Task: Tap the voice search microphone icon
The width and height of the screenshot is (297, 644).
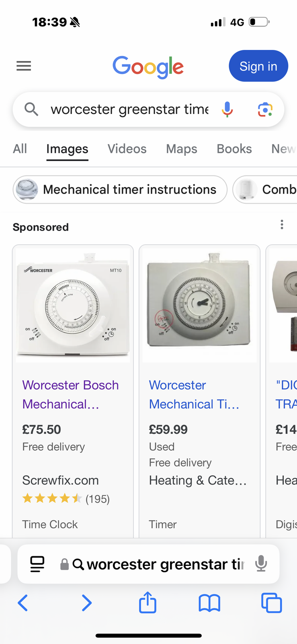Action: coord(227,109)
